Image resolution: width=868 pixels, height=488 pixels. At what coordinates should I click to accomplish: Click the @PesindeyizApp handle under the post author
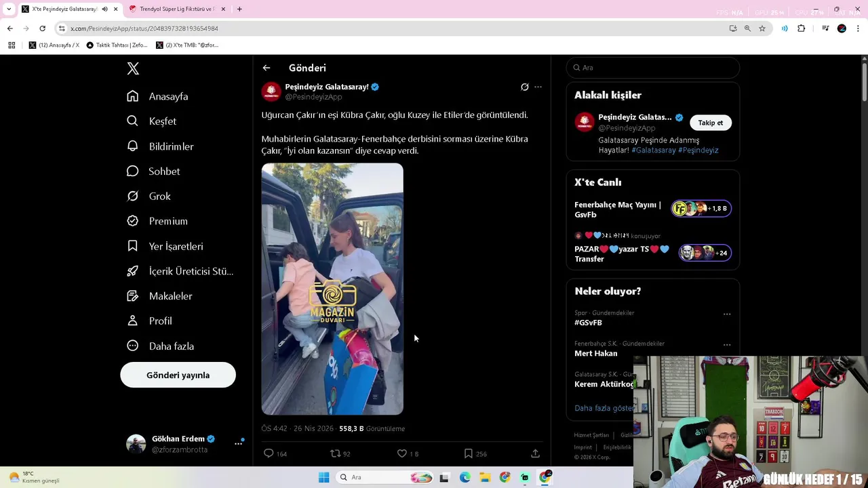point(313,97)
